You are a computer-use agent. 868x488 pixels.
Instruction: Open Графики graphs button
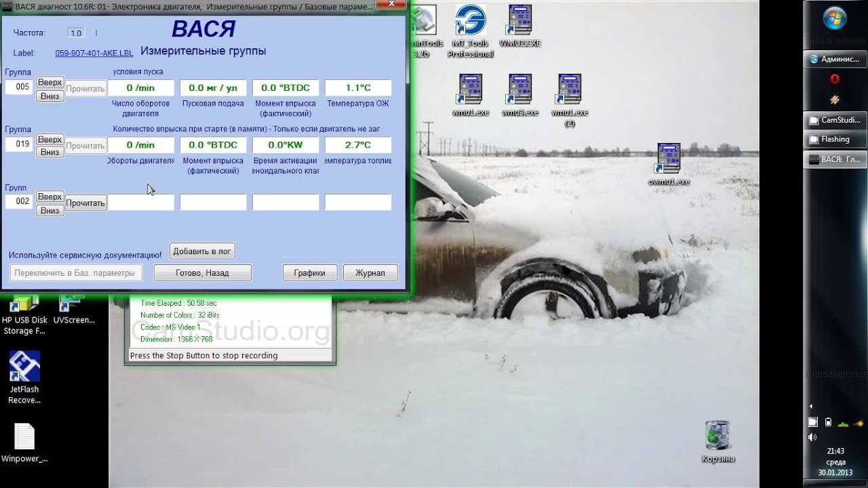pos(309,272)
